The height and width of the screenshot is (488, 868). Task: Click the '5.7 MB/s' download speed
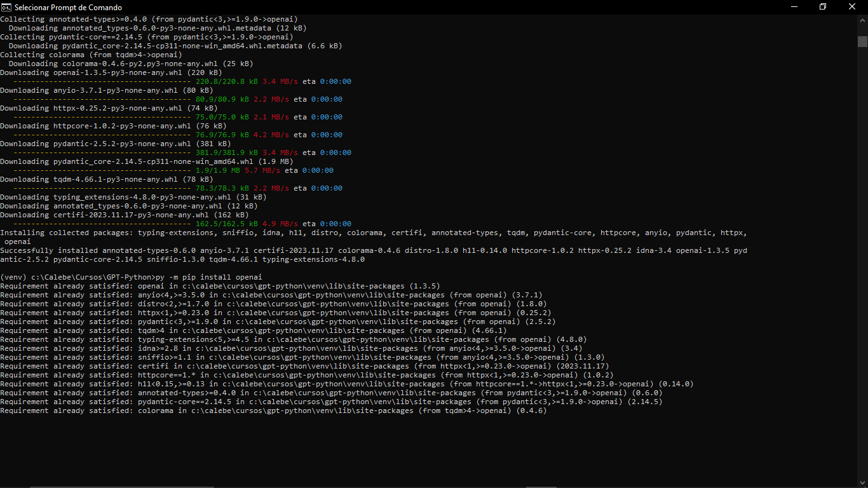coord(262,170)
